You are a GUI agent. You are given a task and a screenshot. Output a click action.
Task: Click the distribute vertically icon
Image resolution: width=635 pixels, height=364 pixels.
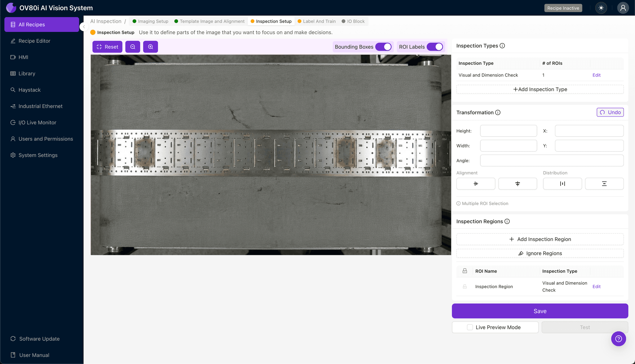pos(604,184)
